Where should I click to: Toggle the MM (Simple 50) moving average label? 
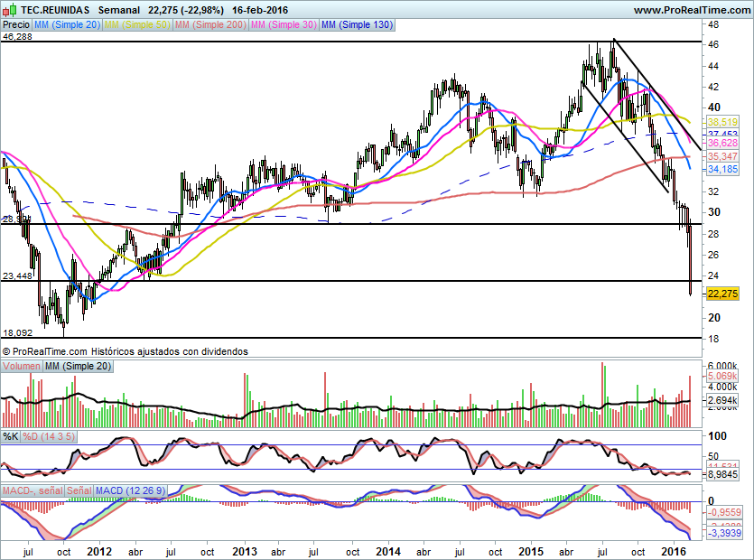138,25
